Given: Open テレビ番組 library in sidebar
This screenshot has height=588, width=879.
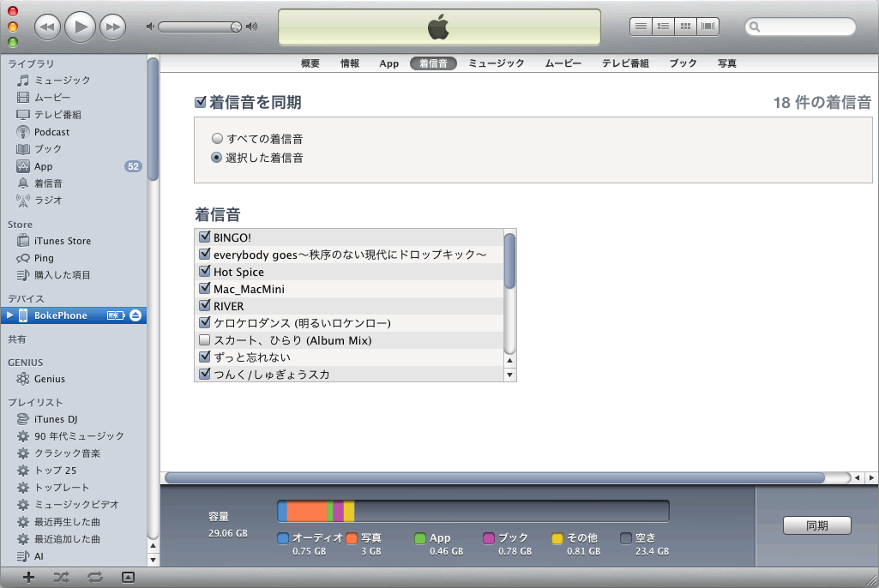Looking at the screenshot, I should (57, 114).
